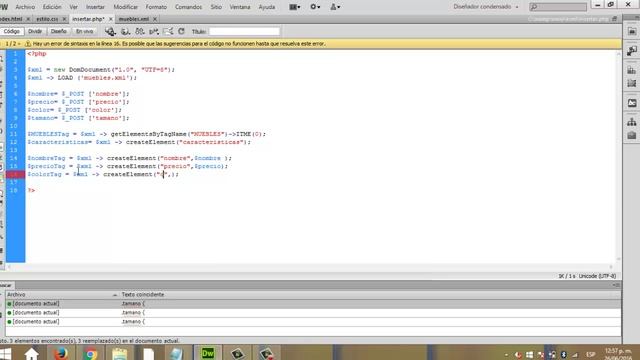
Task: Click the $coloTag line of code
Action: pos(103,174)
